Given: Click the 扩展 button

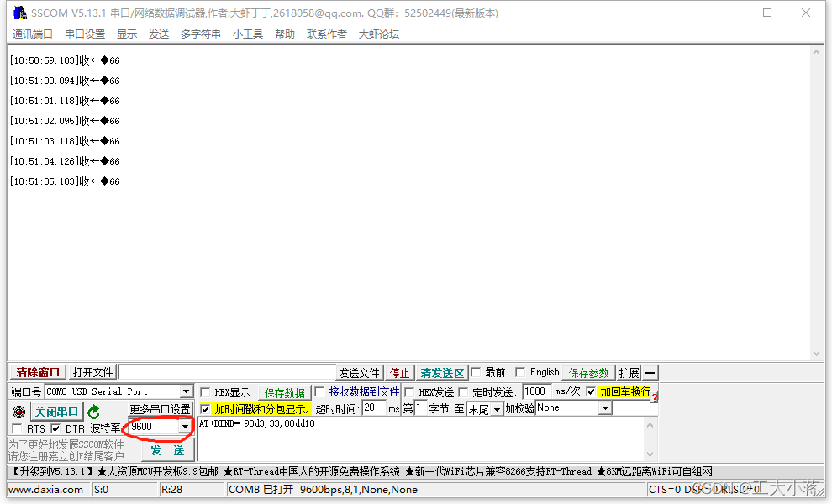Looking at the screenshot, I should pyautogui.click(x=629, y=373).
